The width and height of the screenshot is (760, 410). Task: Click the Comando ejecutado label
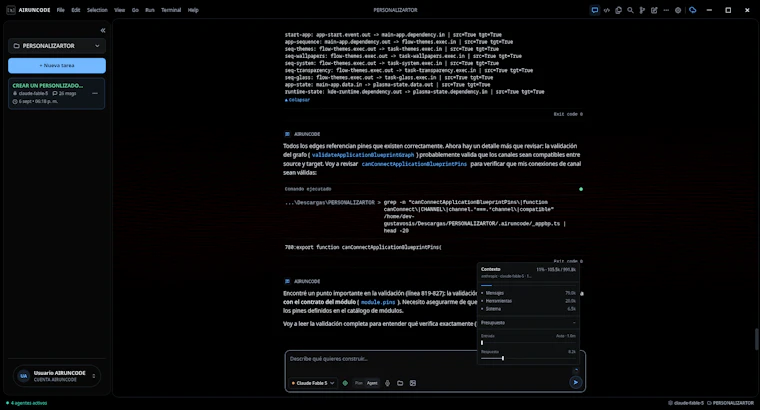308,189
